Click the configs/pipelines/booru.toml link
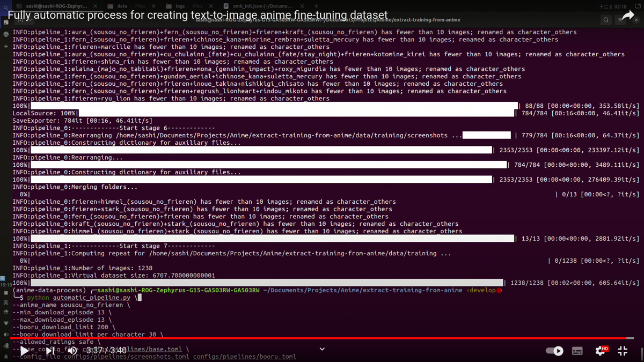Viewport: 644px width, 362px height. (x=245, y=356)
